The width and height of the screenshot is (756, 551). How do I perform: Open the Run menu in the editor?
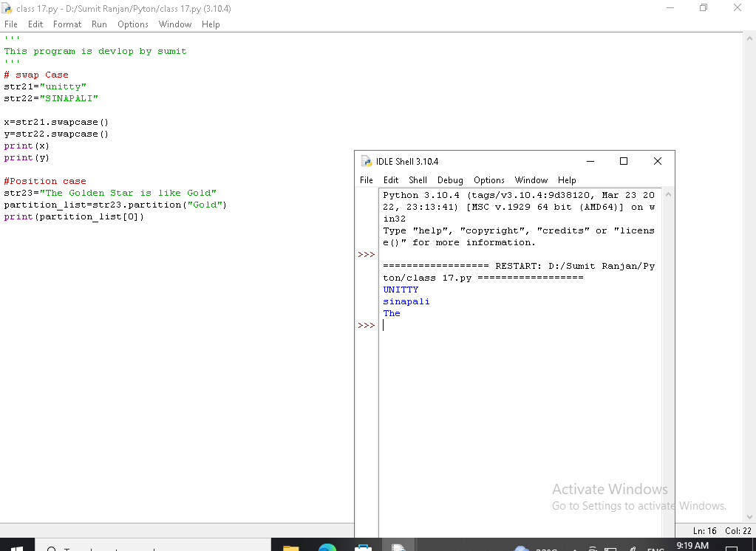(99, 24)
